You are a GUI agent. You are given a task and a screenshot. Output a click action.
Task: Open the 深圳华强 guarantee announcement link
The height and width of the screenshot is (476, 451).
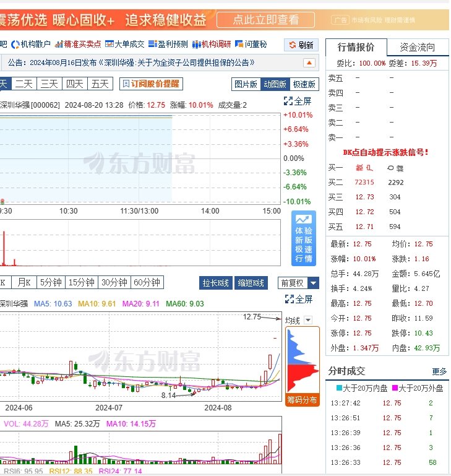tap(131, 63)
